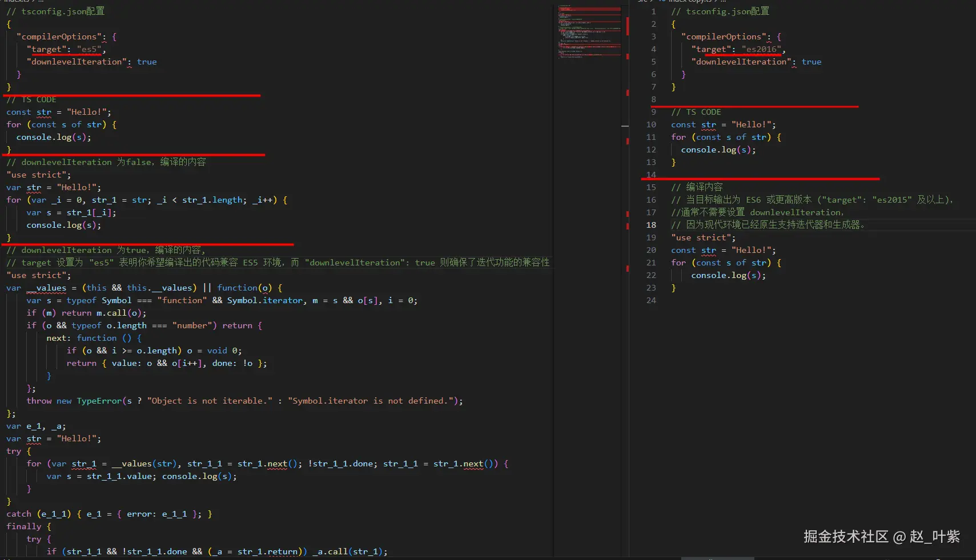Click 'const str = "Hello!";' on right line 10
This screenshot has height=560, width=976.
coord(724,124)
